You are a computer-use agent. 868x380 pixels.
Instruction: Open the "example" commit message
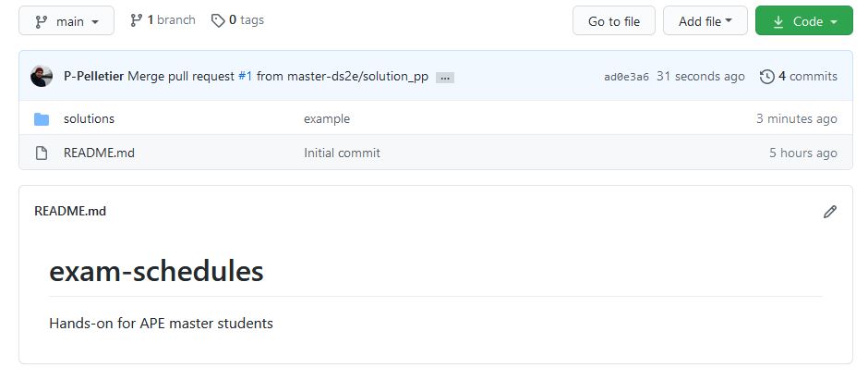tap(327, 119)
